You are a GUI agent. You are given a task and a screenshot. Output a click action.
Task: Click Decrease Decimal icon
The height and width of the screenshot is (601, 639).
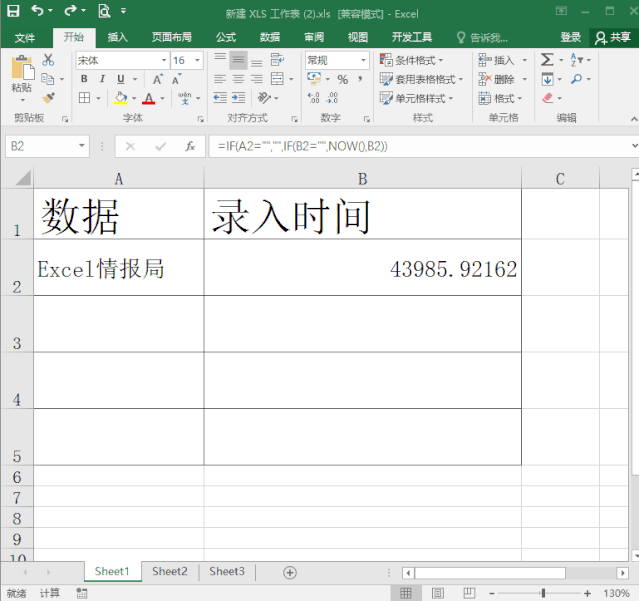(332, 98)
